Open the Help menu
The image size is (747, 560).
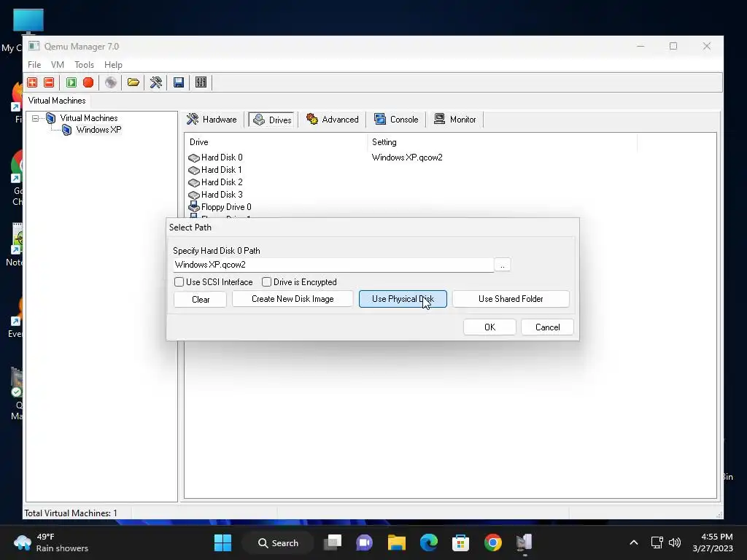pyautogui.click(x=113, y=65)
